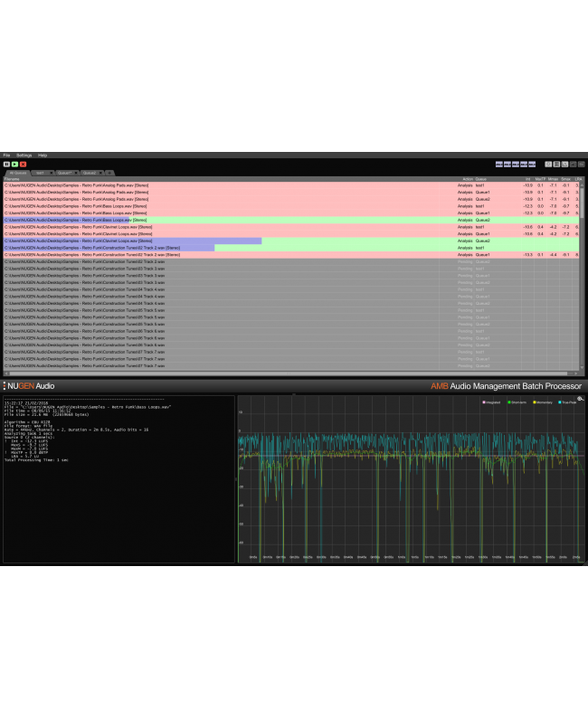This screenshot has width=588, height=718.
Task: Open the Settings menu
Action: [24, 156]
